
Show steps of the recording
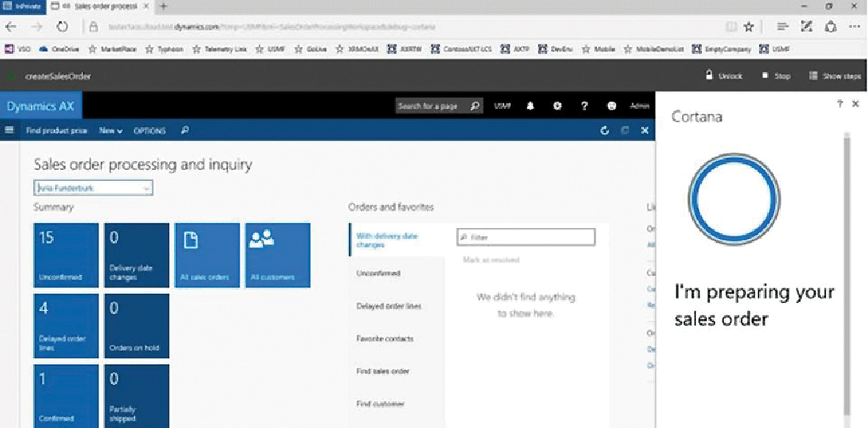click(835, 76)
